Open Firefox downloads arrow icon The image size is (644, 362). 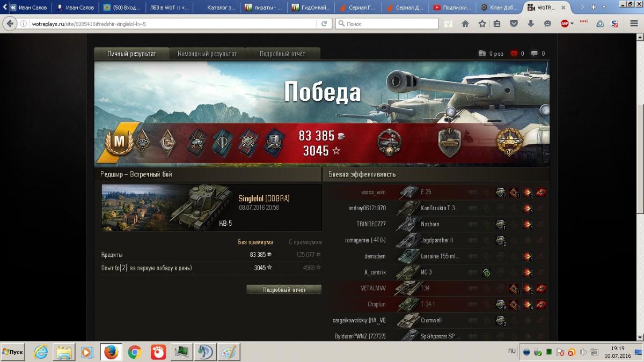coord(530,24)
